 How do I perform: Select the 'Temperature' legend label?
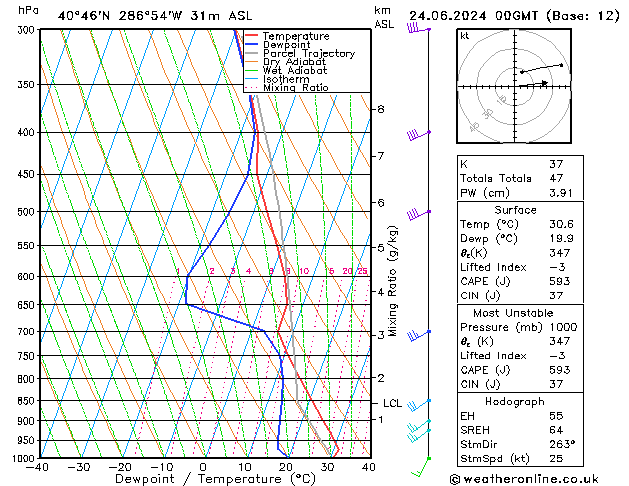point(296,36)
